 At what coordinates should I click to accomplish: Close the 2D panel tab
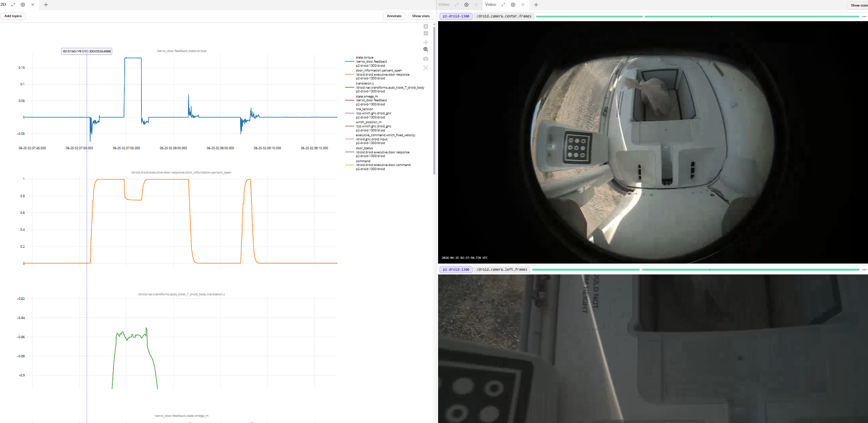[33, 5]
